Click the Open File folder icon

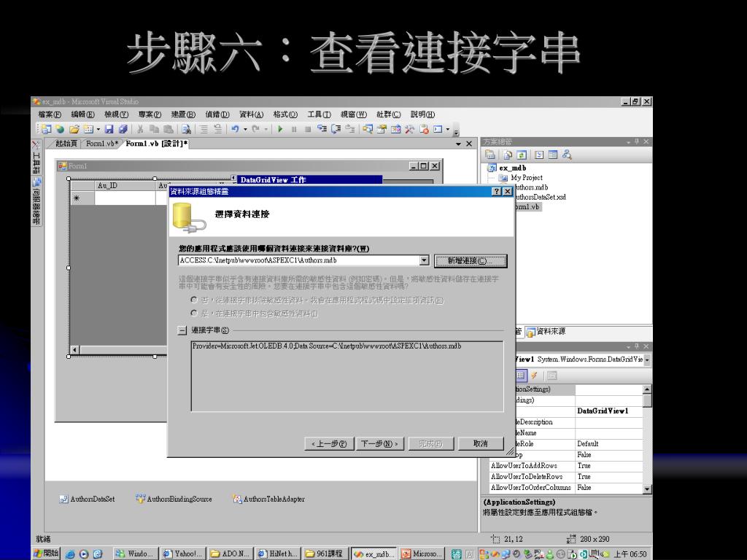coord(74,129)
